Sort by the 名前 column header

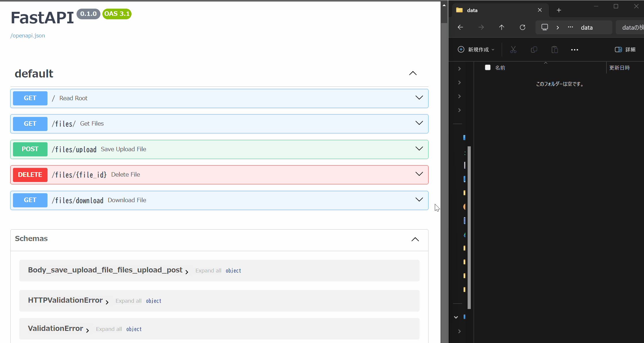pos(500,68)
